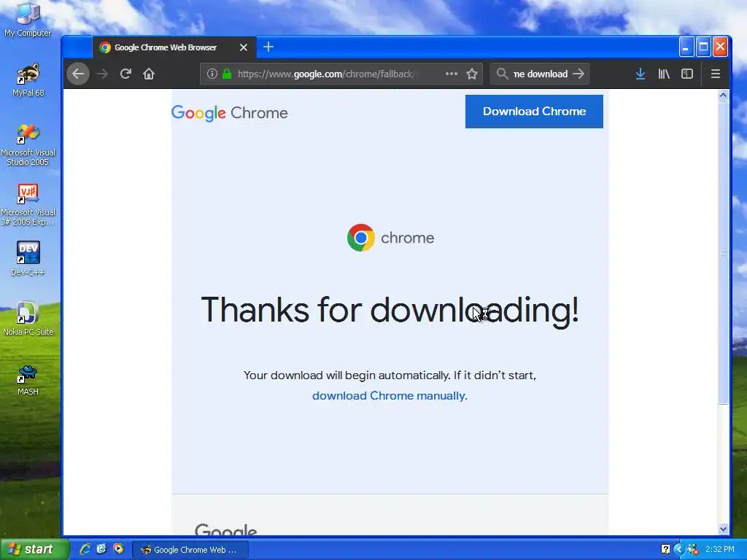The width and height of the screenshot is (747, 560).
Task: Open a new tab with plus button
Action: (x=268, y=47)
